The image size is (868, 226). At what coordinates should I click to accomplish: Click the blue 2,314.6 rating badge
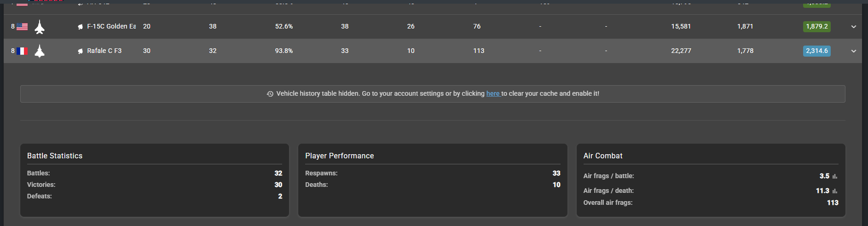click(817, 51)
